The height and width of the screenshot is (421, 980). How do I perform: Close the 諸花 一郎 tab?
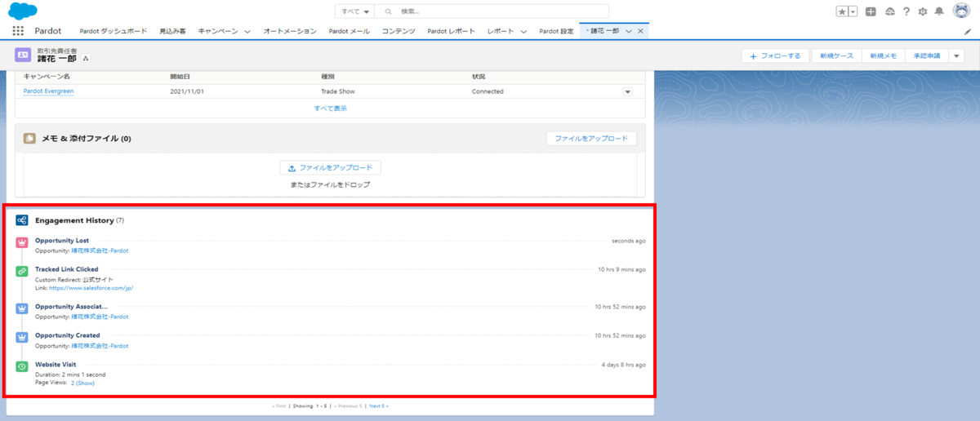click(x=641, y=31)
